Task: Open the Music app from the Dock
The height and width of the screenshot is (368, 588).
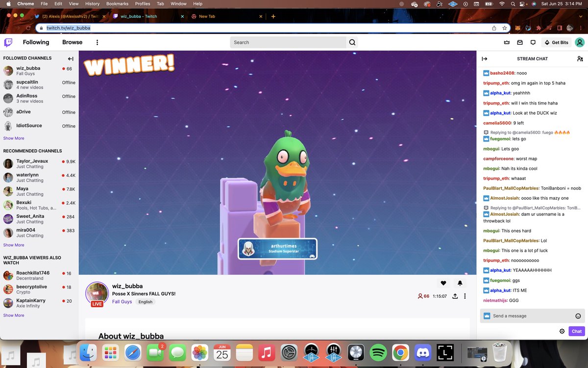Action: pos(266,352)
